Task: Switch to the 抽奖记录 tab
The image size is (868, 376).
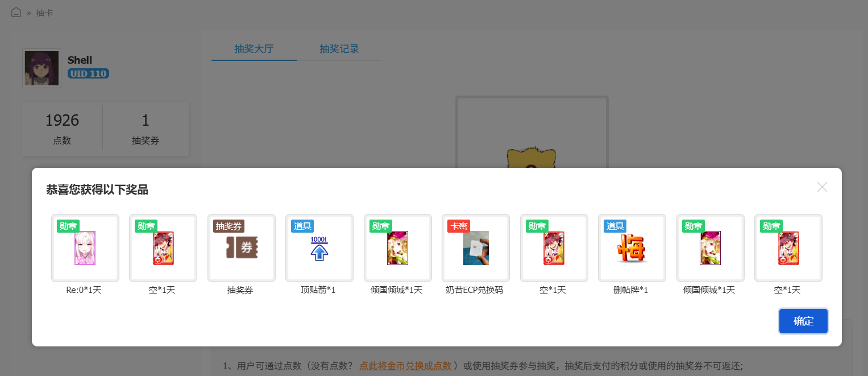Action: (339, 49)
